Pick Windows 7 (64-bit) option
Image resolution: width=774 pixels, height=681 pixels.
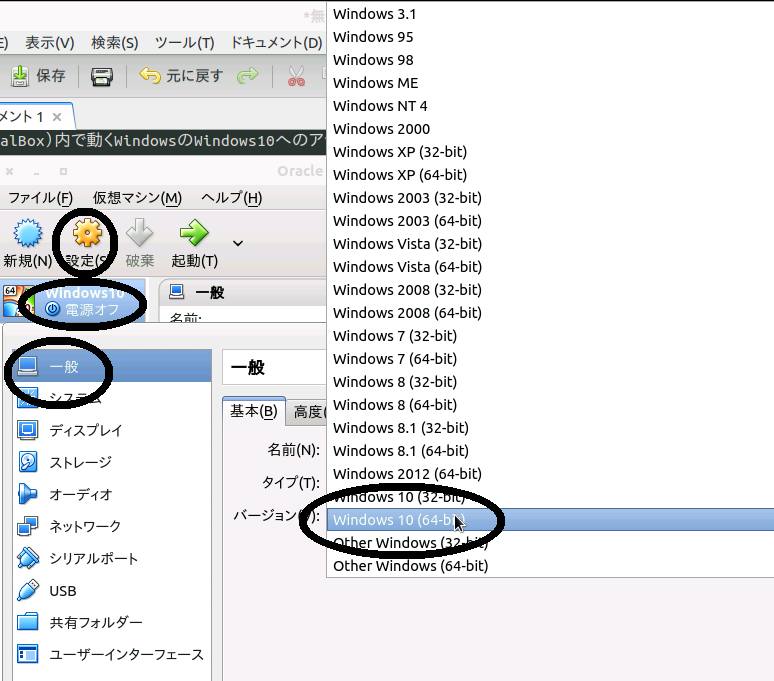click(550, 359)
